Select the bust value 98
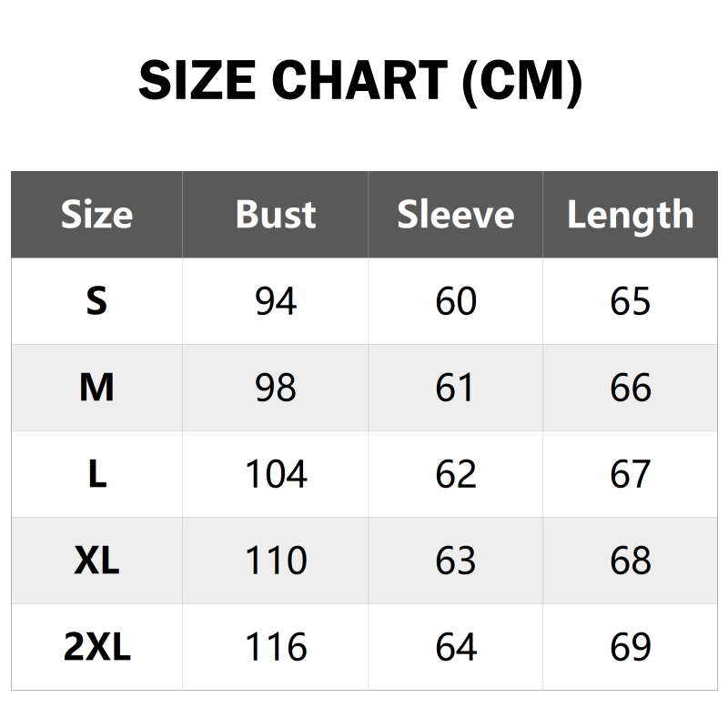Viewport: 728px width, 728px height. point(276,388)
